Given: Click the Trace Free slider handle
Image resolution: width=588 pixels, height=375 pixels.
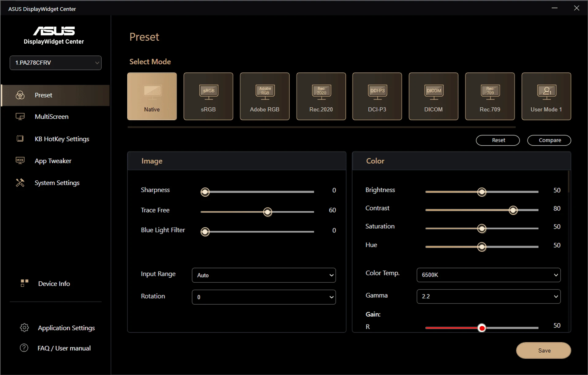Looking at the screenshot, I should tap(268, 212).
